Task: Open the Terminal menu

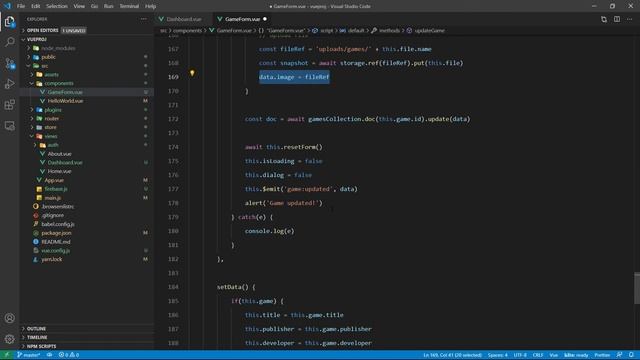Action: coord(129,6)
